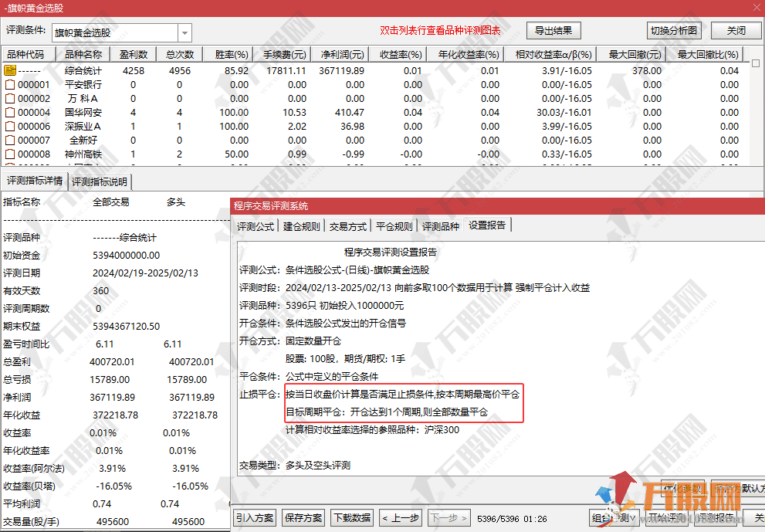The width and height of the screenshot is (765, 532).
Task: Open the 建仓规则 tab
Action: 302,226
